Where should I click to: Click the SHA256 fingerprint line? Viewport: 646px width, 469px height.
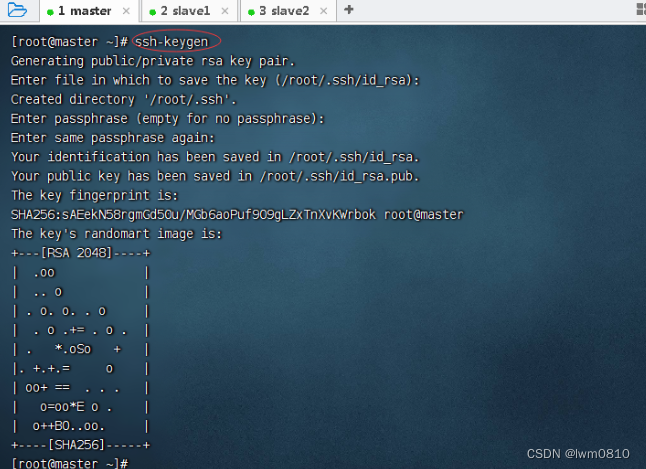coord(237,215)
